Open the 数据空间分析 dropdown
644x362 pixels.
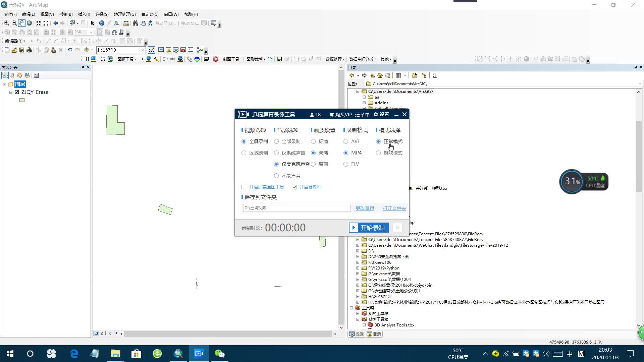362,59
